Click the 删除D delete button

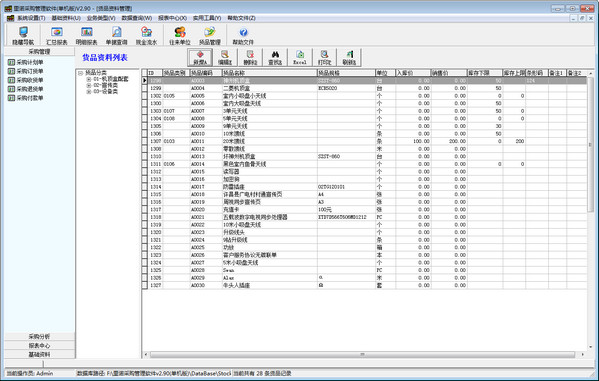click(x=250, y=57)
